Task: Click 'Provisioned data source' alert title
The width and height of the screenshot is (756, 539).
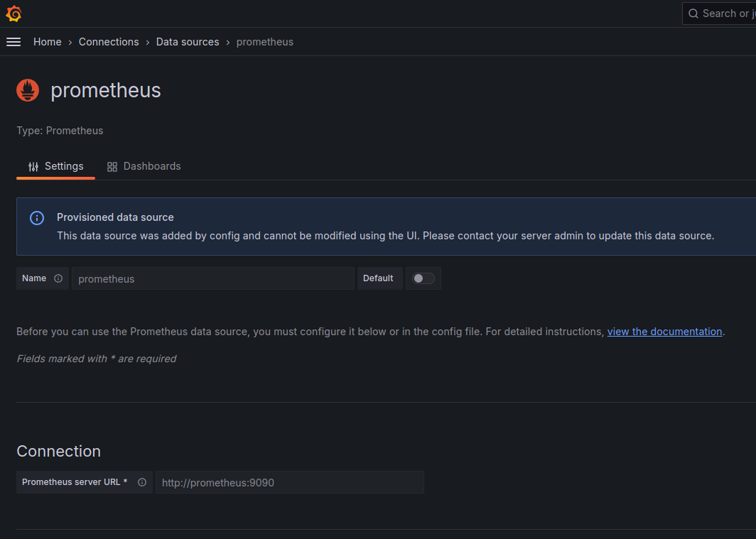Action: click(x=115, y=217)
